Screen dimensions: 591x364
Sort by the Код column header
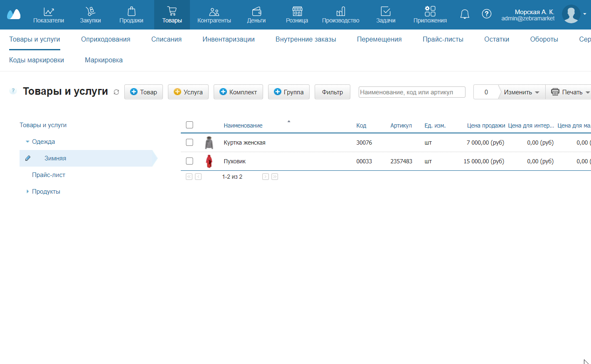(x=361, y=125)
